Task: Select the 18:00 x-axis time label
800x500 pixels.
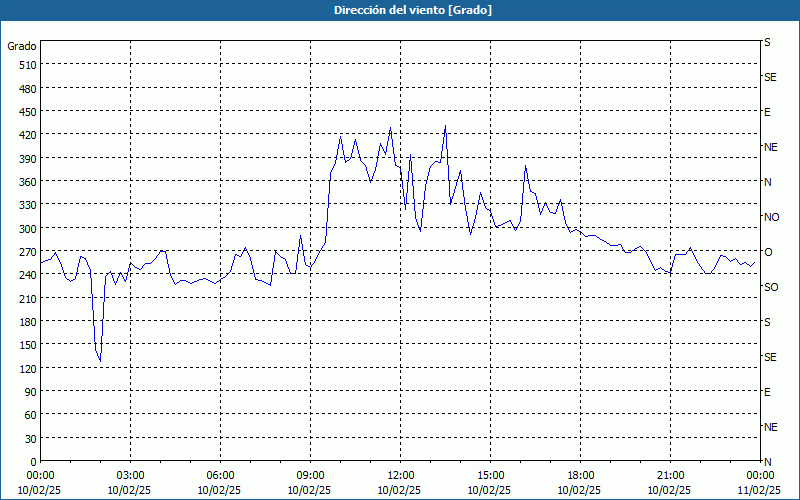Action: (x=581, y=476)
